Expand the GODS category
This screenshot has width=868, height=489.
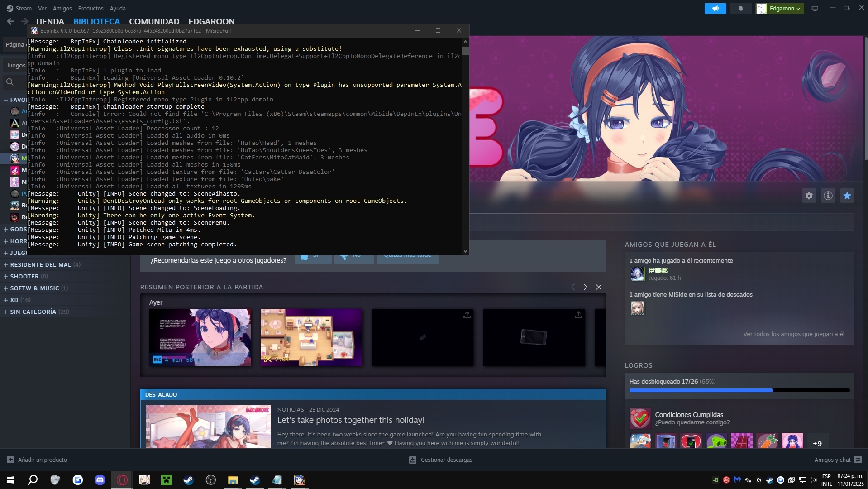pos(6,229)
